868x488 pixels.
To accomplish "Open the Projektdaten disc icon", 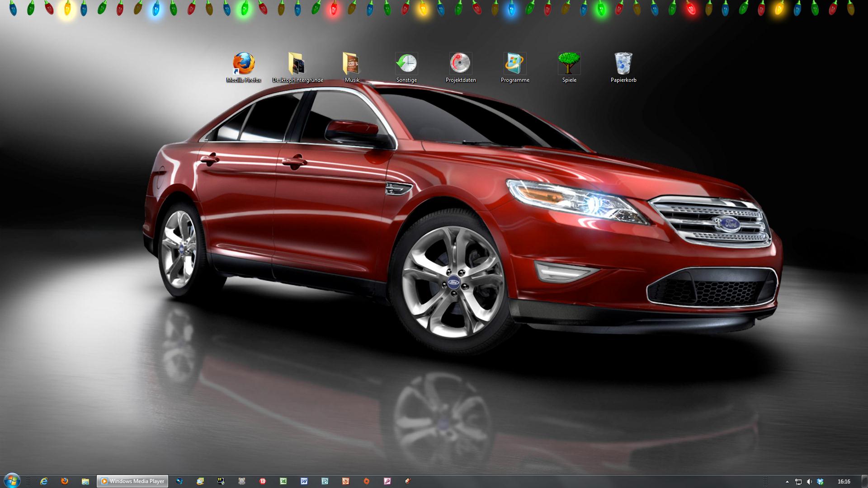I will 461,67.
